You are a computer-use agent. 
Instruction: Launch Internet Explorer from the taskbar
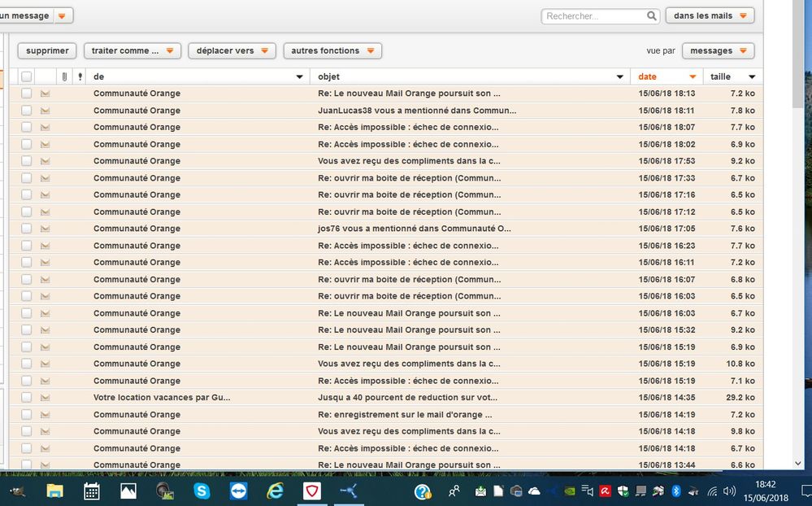(276, 491)
